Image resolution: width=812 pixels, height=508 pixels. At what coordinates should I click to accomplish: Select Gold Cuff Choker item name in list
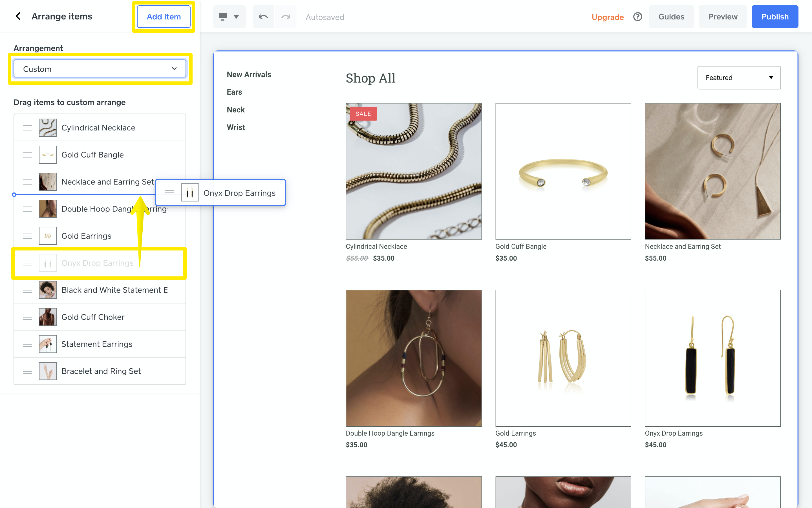click(93, 317)
